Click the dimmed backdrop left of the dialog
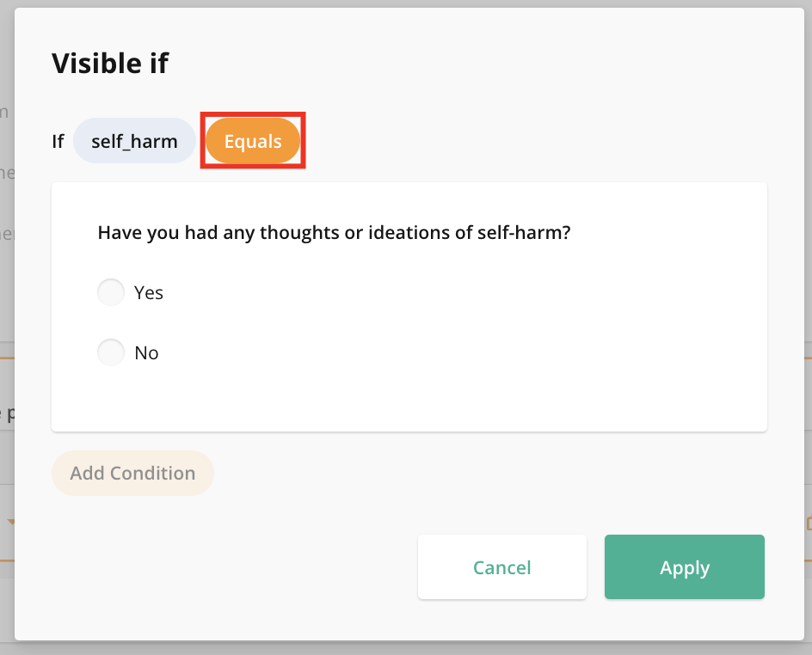 pos(7,258)
